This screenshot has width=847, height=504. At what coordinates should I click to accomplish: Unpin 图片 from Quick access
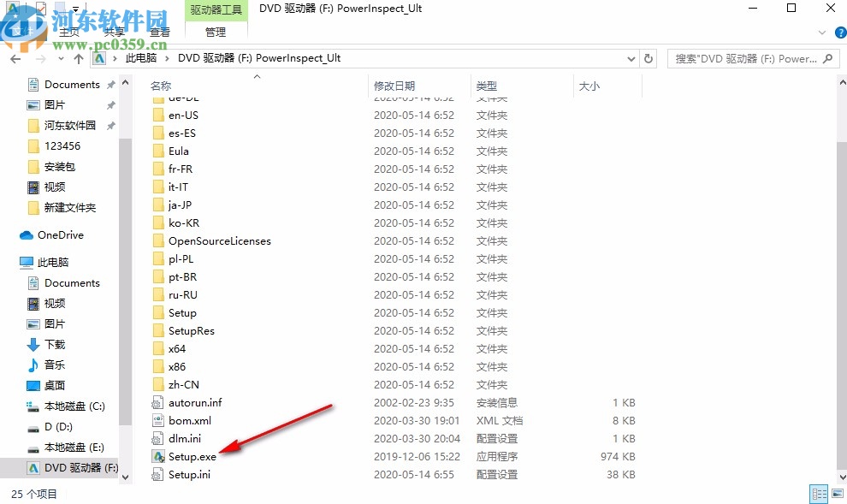(110, 104)
